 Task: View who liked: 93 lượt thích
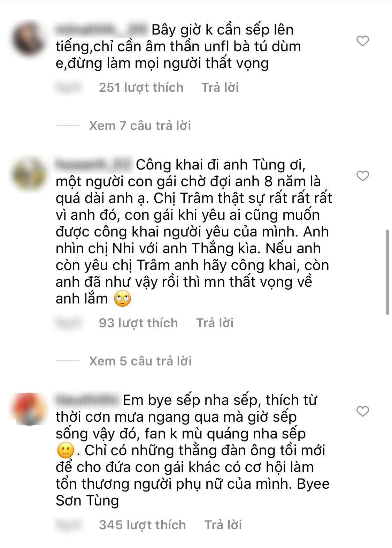(138, 323)
